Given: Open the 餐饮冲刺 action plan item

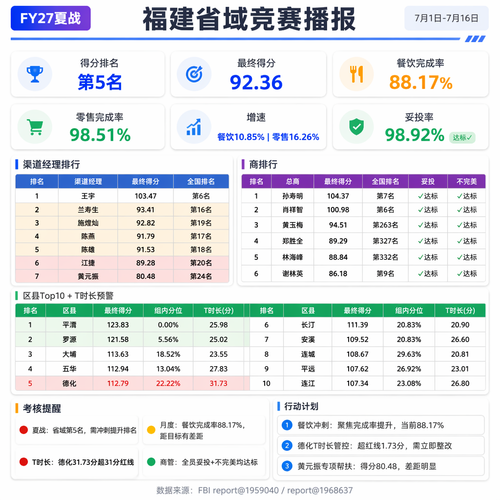Looking at the screenshot, I should click(x=381, y=425).
